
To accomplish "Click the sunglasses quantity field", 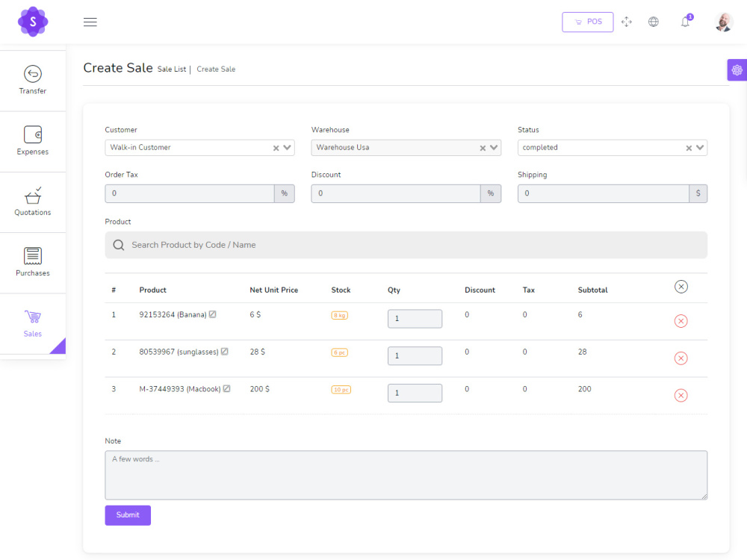I will point(415,355).
